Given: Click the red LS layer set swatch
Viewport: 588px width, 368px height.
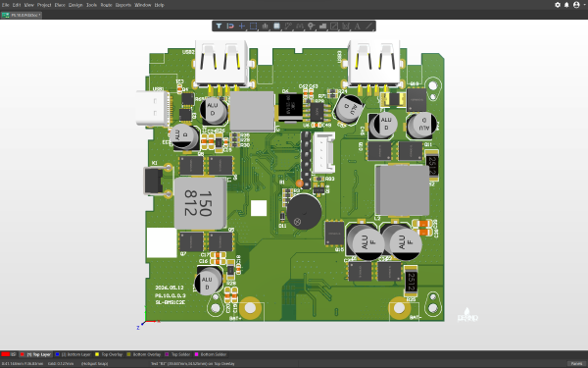Looking at the screenshot, I should click(x=5, y=354).
